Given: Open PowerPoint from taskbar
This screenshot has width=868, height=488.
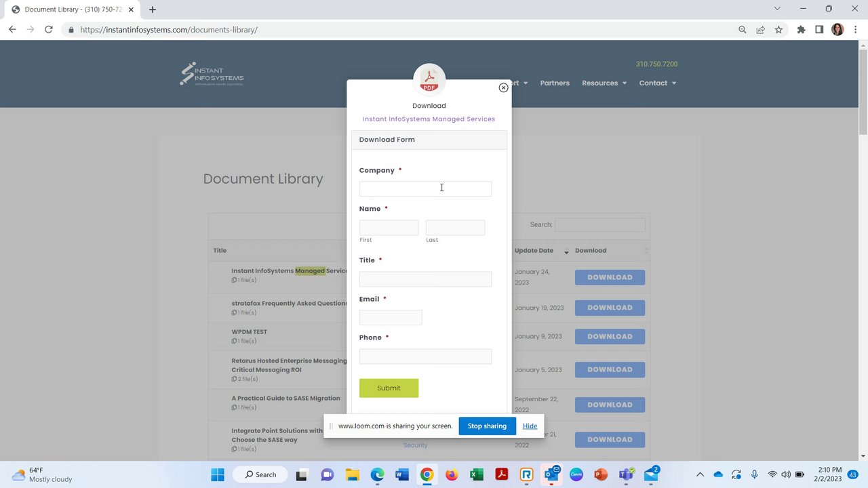Looking at the screenshot, I should coord(601,474).
